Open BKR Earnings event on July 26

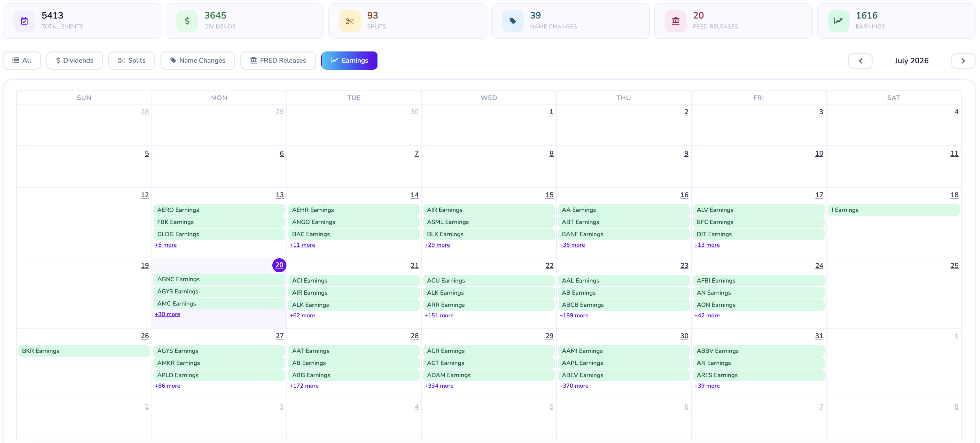click(x=84, y=351)
